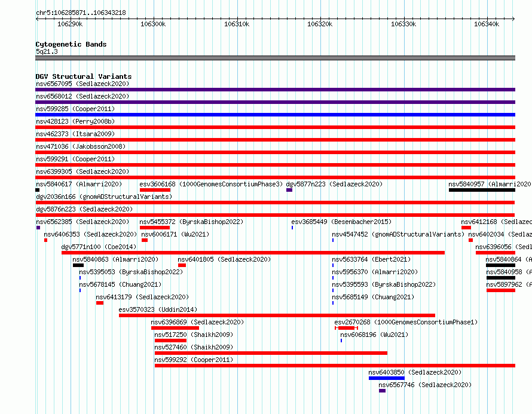Open nsv6401805 (Sedlazeck2020) label

coord(224,259)
